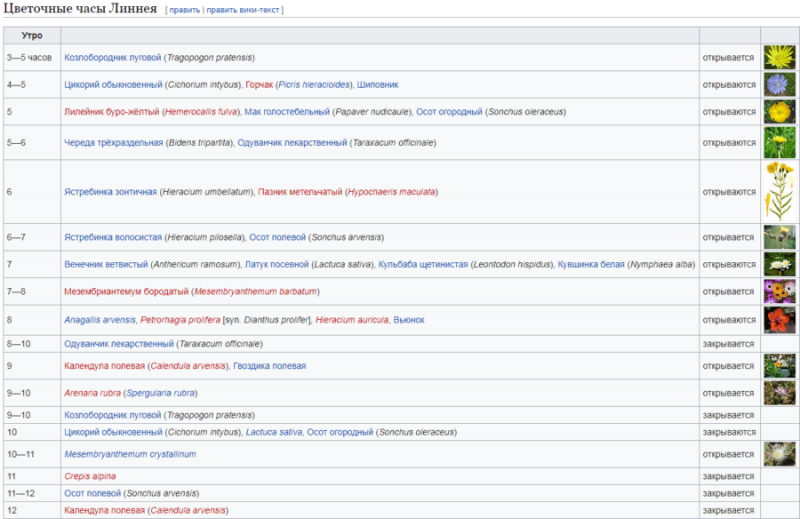Image resolution: width=800 pixels, height=519 pixels.
Task: Click the 'править вики-текст' link
Action: tap(243, 10)
